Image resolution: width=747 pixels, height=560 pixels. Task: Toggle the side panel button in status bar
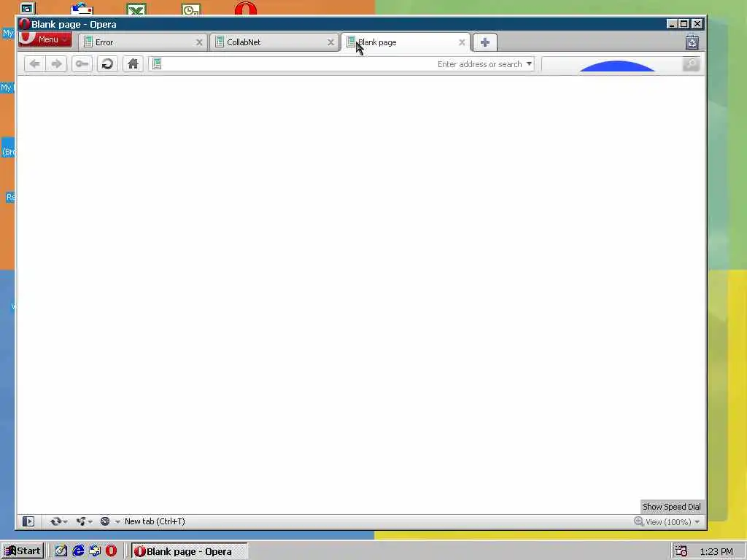(28, 521)
